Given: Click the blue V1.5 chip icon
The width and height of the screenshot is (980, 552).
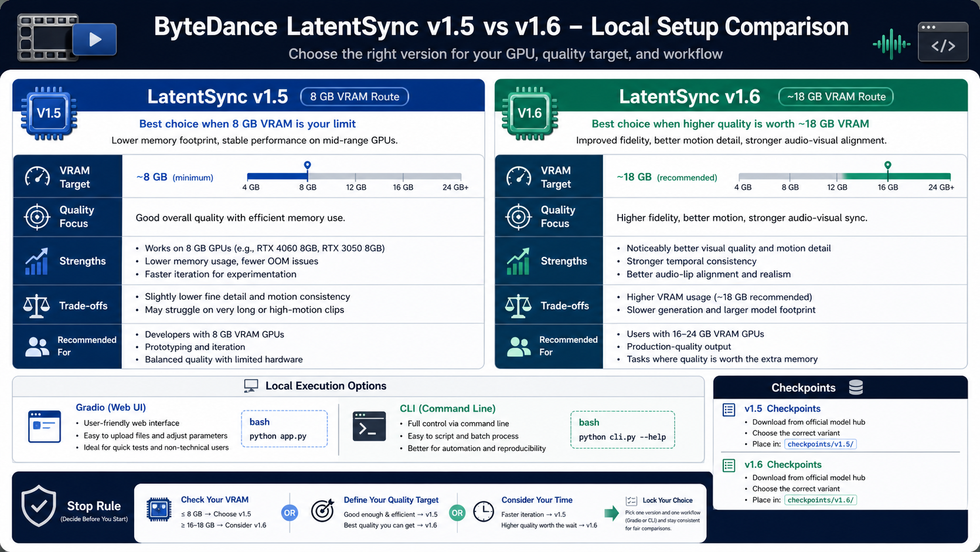Looking at the screenshot, I should coord(49,113).
